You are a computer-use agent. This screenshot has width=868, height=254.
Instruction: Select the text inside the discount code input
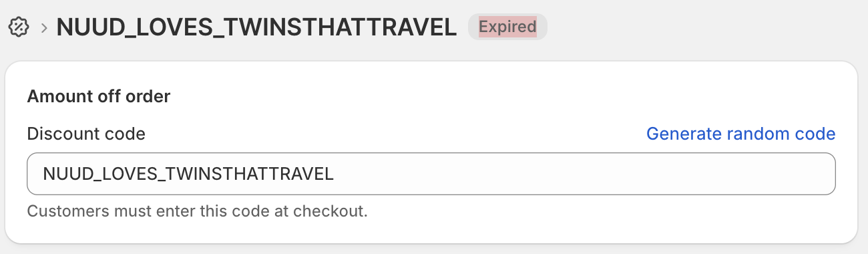point(188,174)
